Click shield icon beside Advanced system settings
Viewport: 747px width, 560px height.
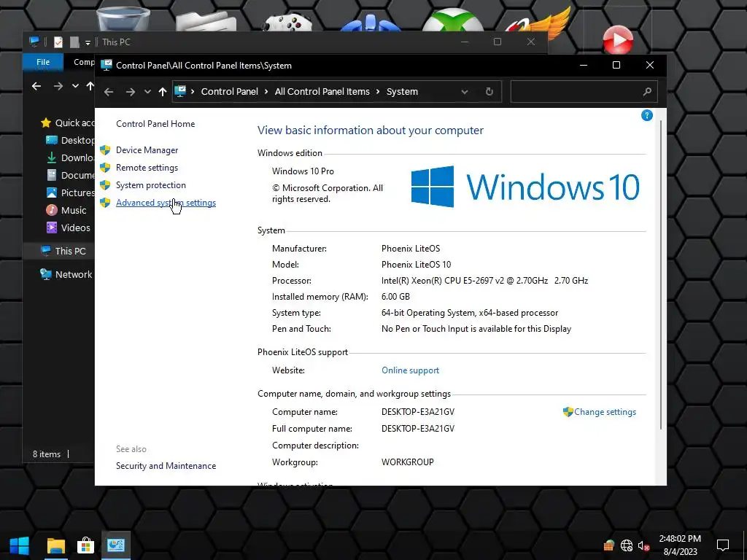pyautogui.click(x=105, y=203)
